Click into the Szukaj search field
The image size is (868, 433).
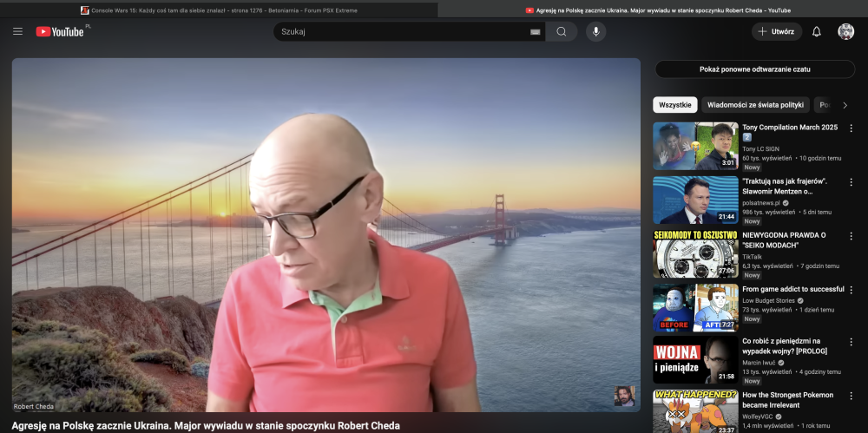pyautogui.click(x=399, y=31)
